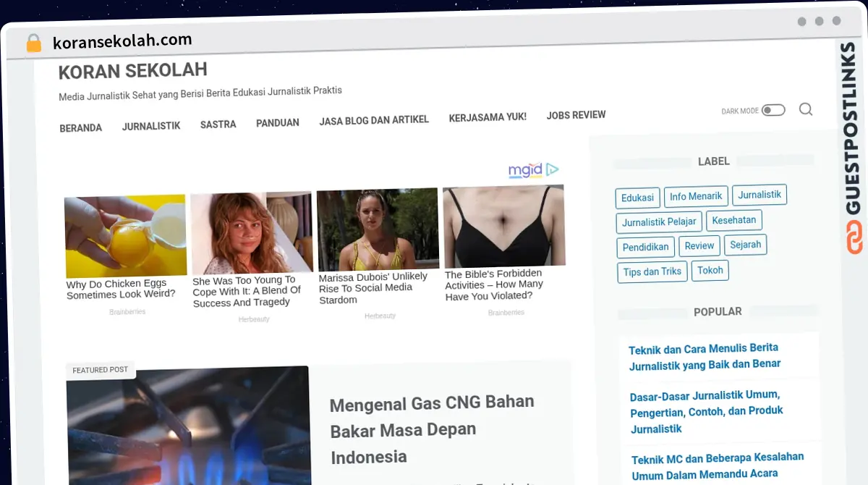Choose the Tips dan Triks label
The width and height of the screenshot is (868, 485).
(652, 271)
